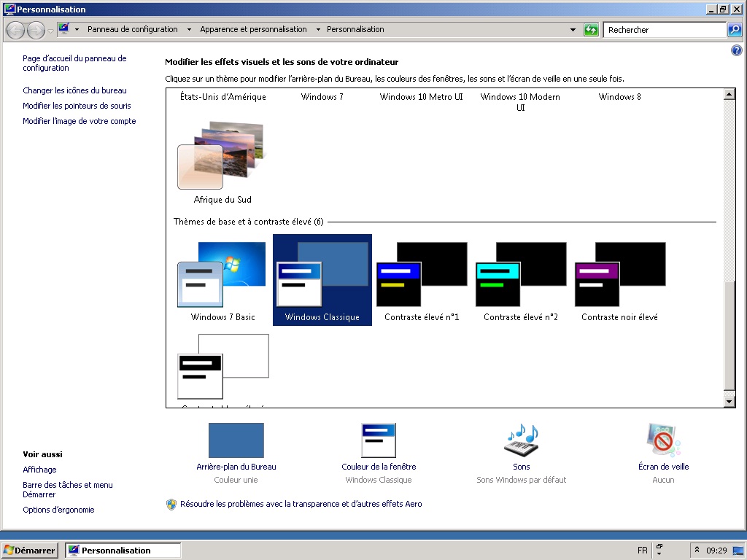Click the Back navigation arrow button
The image size is (747, 560).
point(15,30)
